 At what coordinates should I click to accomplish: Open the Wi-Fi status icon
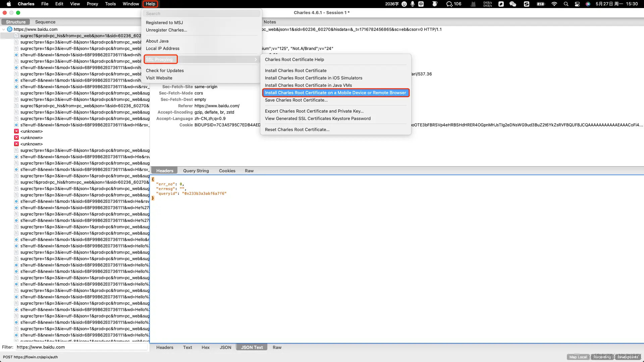point(554,4)
